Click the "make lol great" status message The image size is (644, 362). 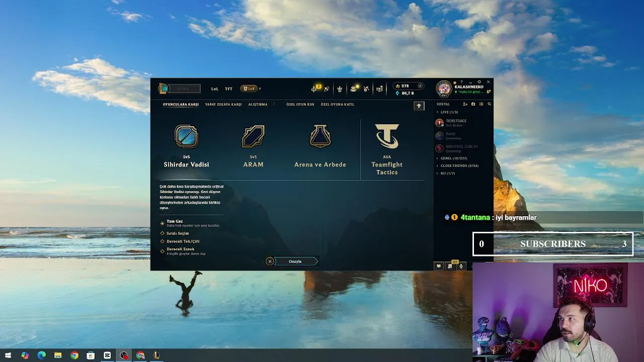(x=470, y=92)
